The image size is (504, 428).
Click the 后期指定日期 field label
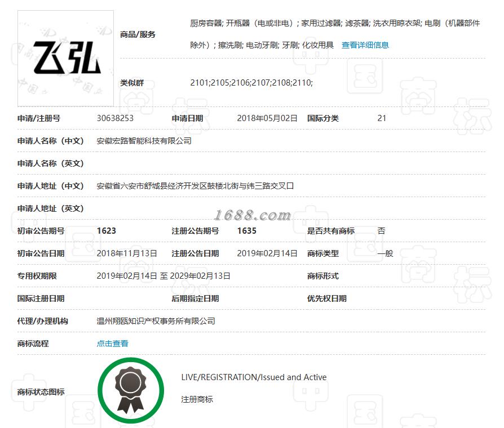tap(195, 298)
